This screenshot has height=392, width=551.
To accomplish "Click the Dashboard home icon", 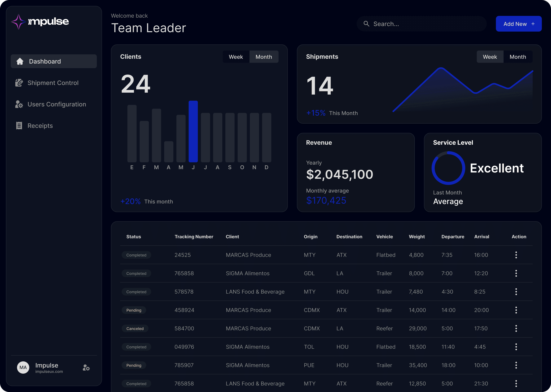I will pyautogui.click(x=20, y=61).
